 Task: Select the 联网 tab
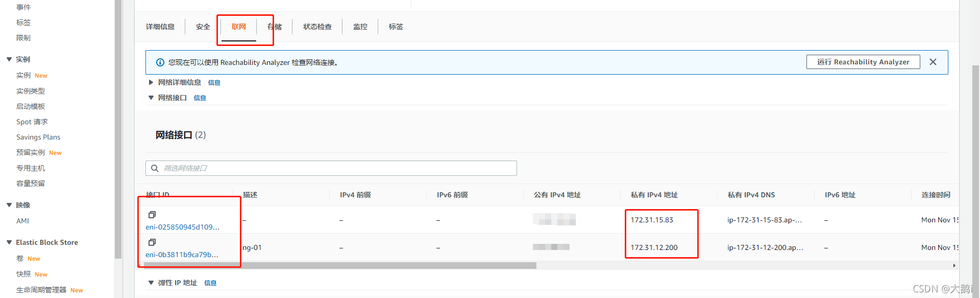coord(238,27)
